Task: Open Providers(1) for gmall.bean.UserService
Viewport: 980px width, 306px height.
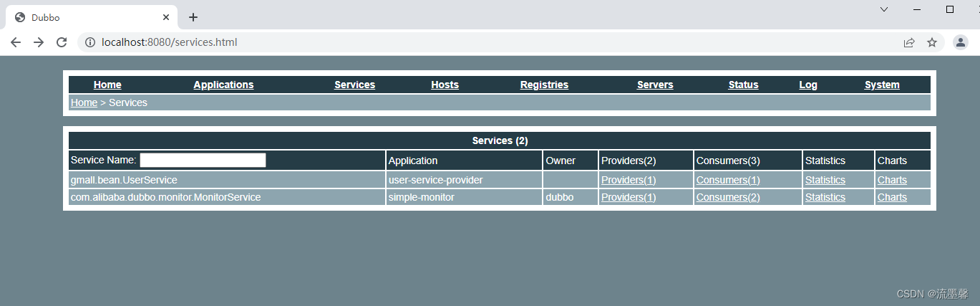Action: pyautogui.click(x=629, y=180)
